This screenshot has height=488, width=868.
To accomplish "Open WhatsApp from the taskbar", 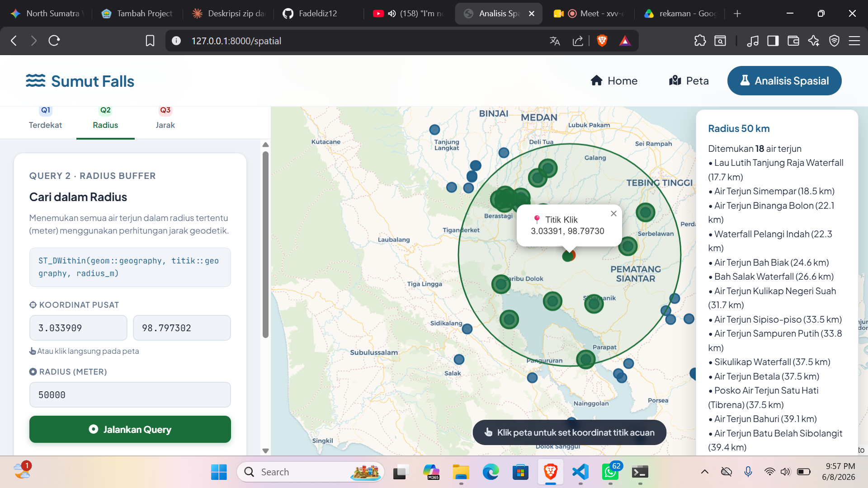I will (610, 472).
